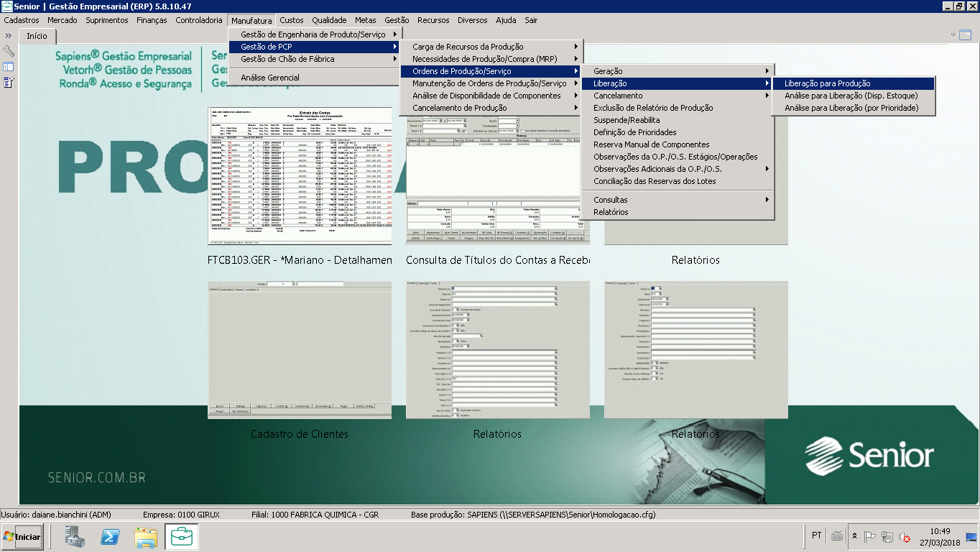980x552 pixels.
Task: Open the Cadastro de Clientes thumbnail
Action: pyautogui.click(x=300, y=350)
